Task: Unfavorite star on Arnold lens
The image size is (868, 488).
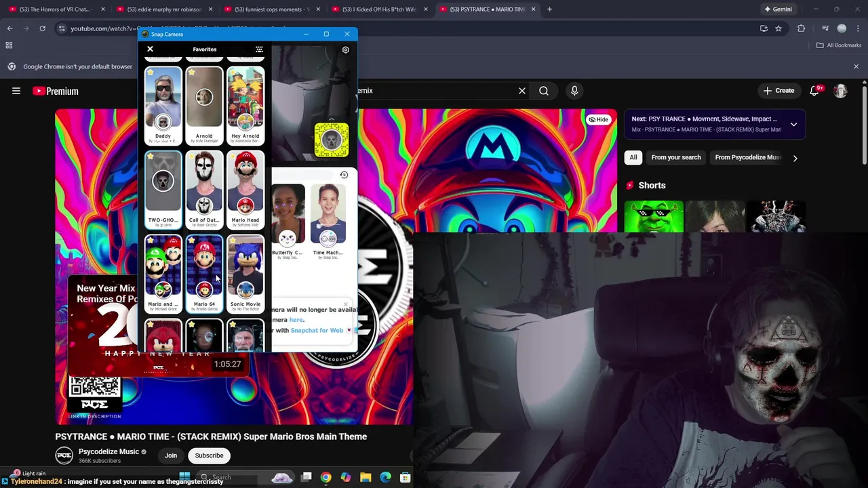Action: point(192,72)
